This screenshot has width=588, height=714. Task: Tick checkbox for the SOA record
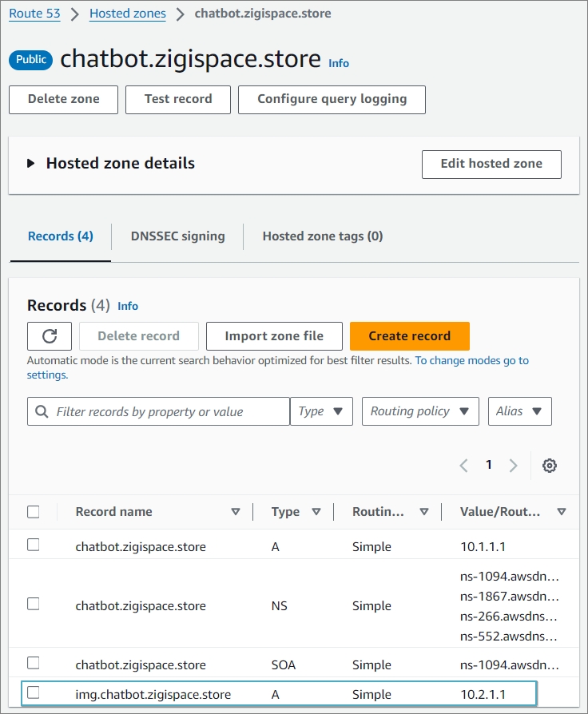[34, 663]
